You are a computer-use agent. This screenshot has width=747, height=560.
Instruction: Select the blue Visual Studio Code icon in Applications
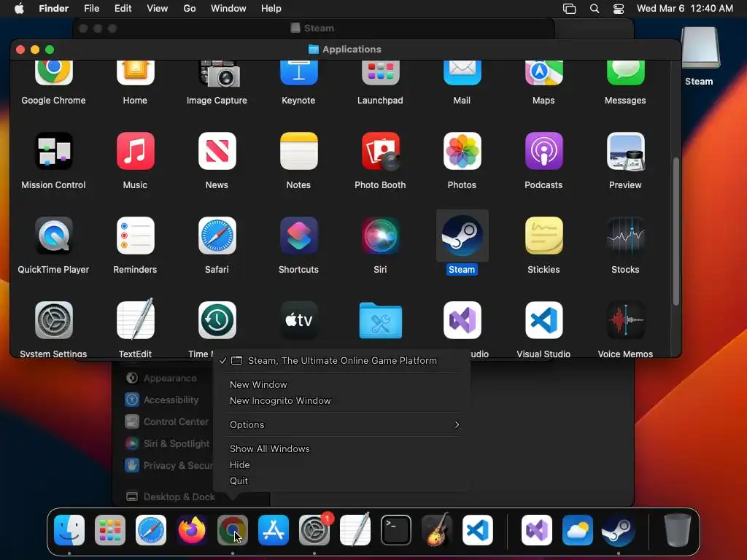point(543,320)
